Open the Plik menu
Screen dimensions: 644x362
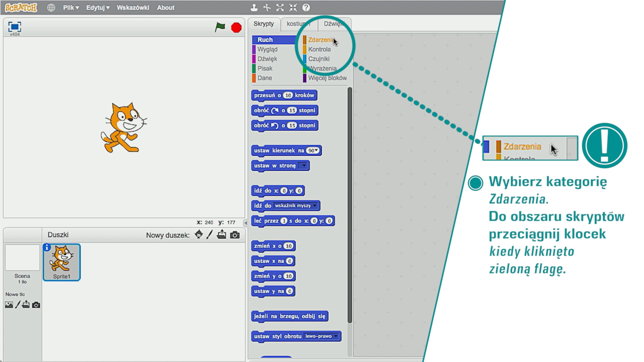[x=71, y=7]
